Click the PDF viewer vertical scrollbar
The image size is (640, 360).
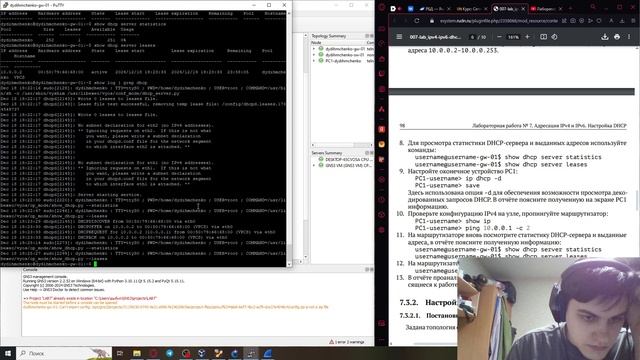(x=637, y=200)
